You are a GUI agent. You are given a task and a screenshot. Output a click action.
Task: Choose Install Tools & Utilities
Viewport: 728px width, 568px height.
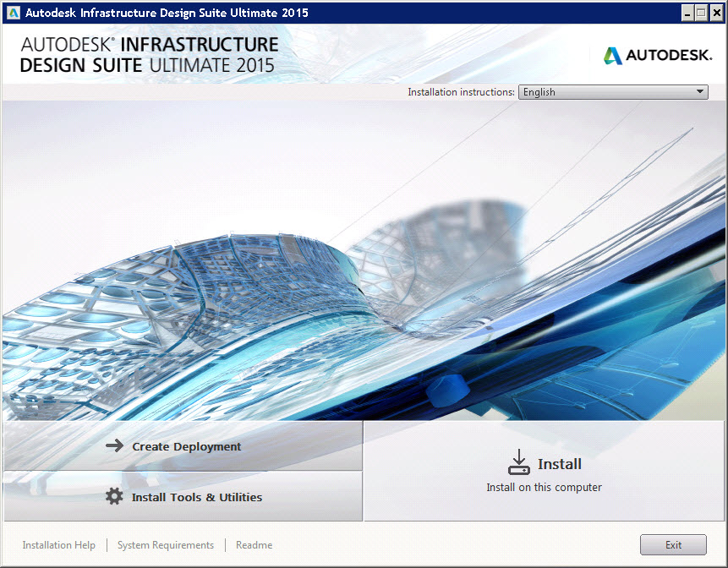183,496
